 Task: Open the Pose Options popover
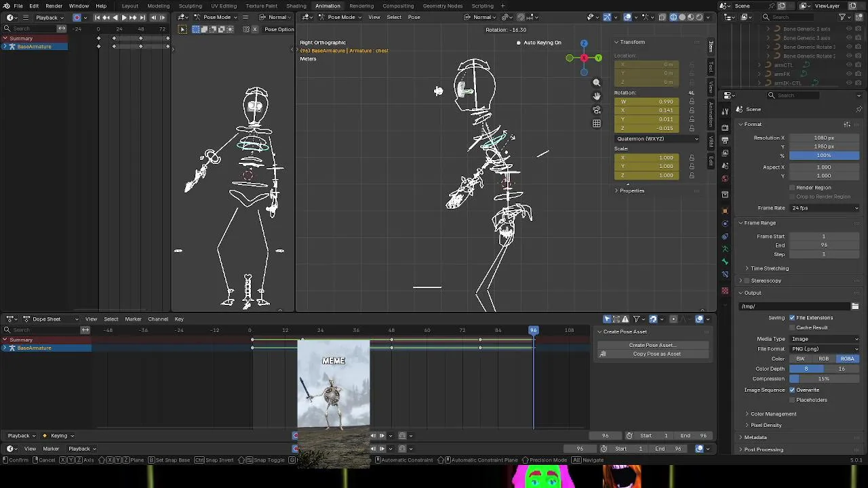(280, 29)
